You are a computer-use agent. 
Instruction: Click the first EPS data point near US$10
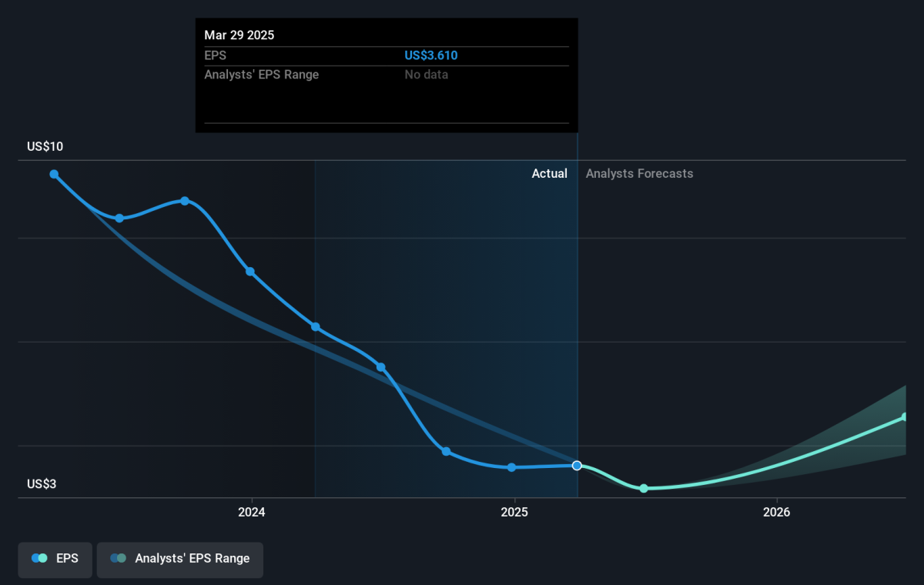pyautogui.click(x=54, y=174)
